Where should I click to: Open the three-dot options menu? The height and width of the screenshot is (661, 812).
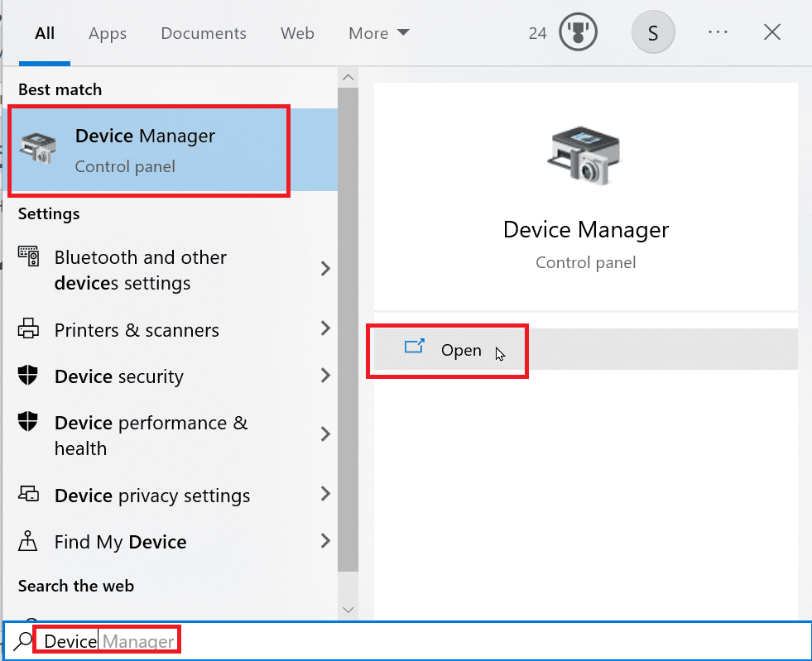pyautogui.click(x=718, y=32)
